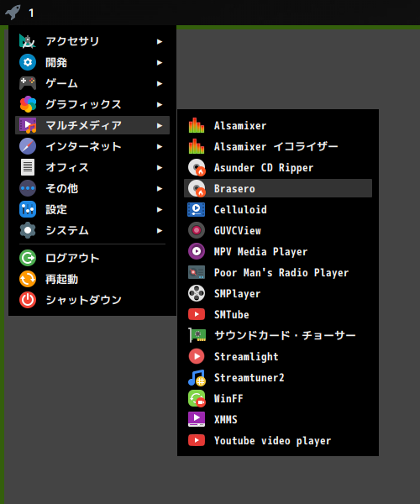420x504 pixels.
Task: Expand the ゲーム submenu arrow
Action: pos(160,83)
